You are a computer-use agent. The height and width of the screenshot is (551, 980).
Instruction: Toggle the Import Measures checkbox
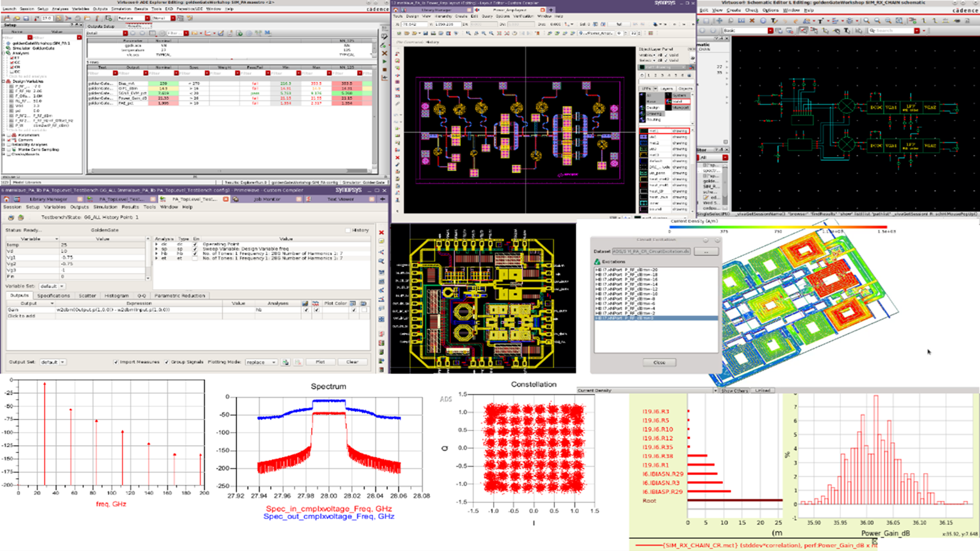(116, 362)
